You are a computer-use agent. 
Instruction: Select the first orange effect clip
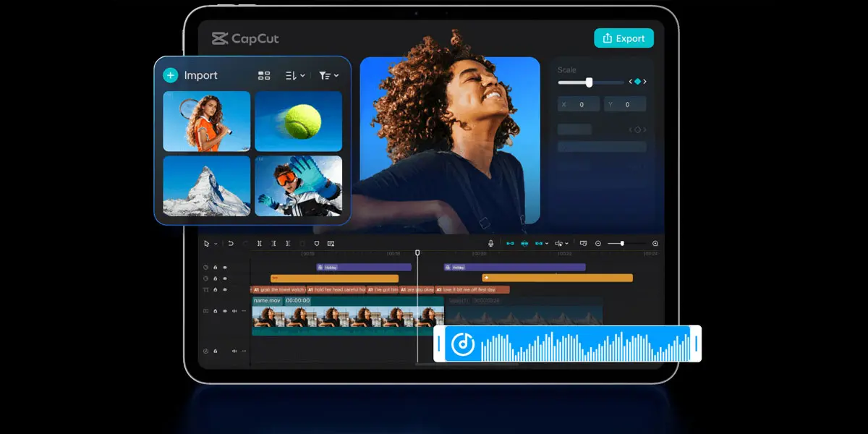click(x=334, y=278)
